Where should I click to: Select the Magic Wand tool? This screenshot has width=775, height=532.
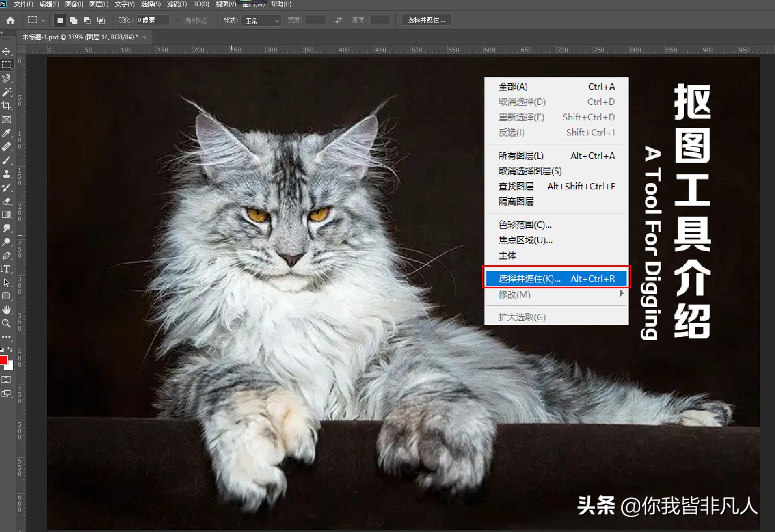tap(7, 93)
